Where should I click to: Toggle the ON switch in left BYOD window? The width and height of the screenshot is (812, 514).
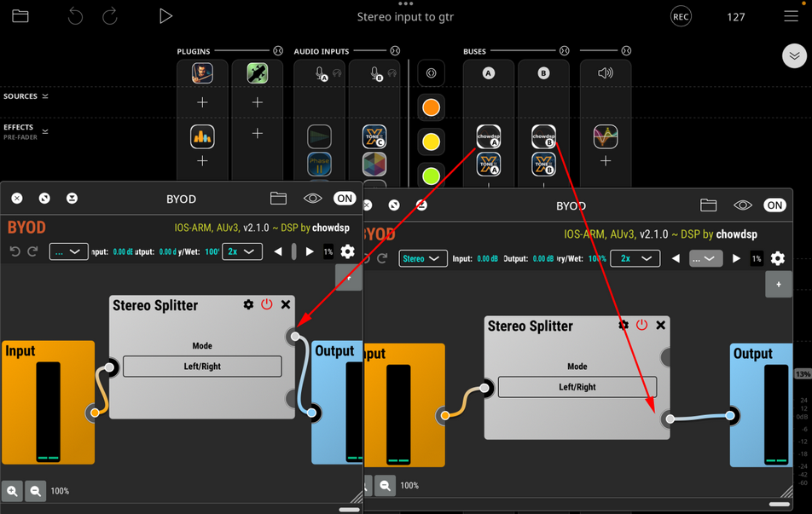(x=345, y=199)
